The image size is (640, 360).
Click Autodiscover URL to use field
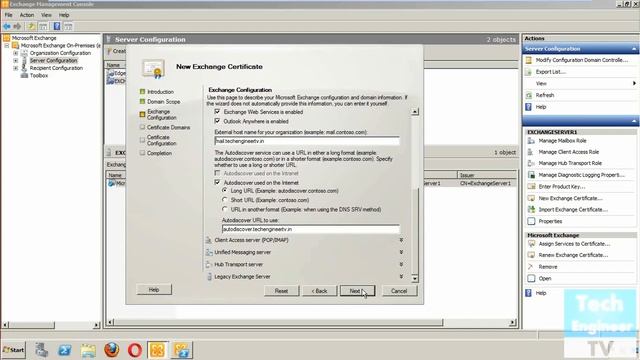(x=311, y=229)
